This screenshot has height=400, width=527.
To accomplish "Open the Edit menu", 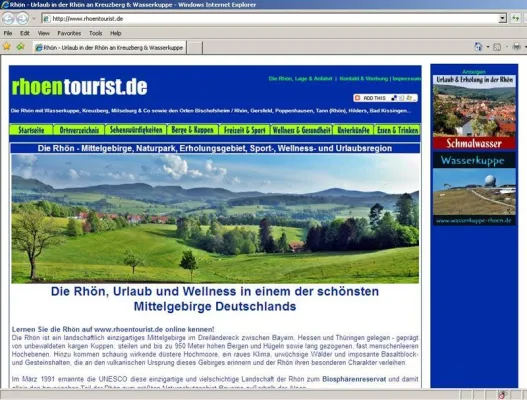I will click(25, 33).
